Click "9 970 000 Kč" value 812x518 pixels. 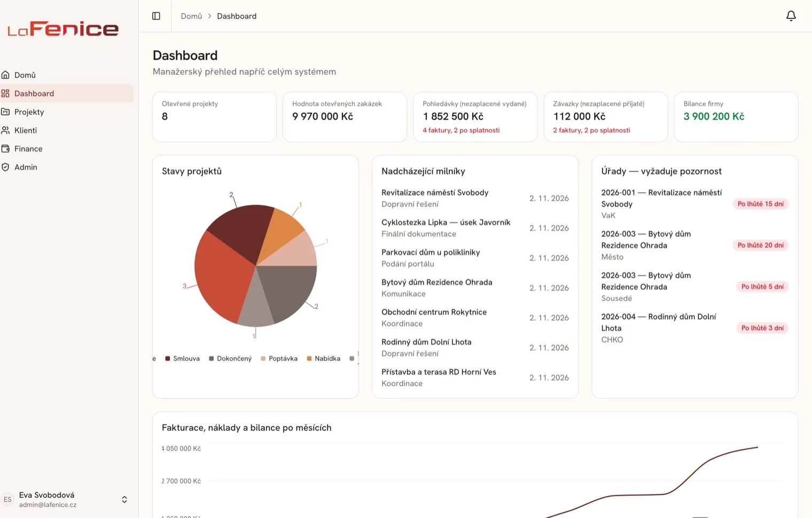323,116
